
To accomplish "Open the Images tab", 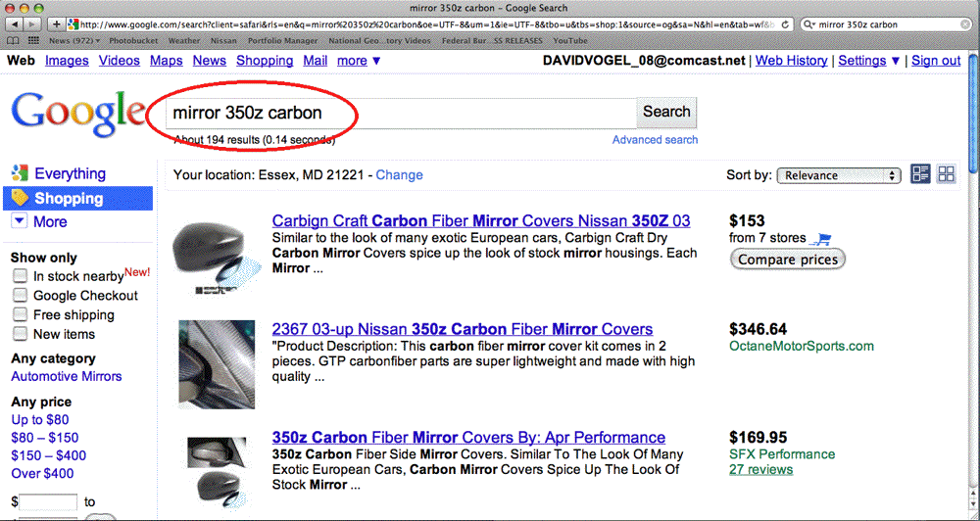I will [67, 61].
